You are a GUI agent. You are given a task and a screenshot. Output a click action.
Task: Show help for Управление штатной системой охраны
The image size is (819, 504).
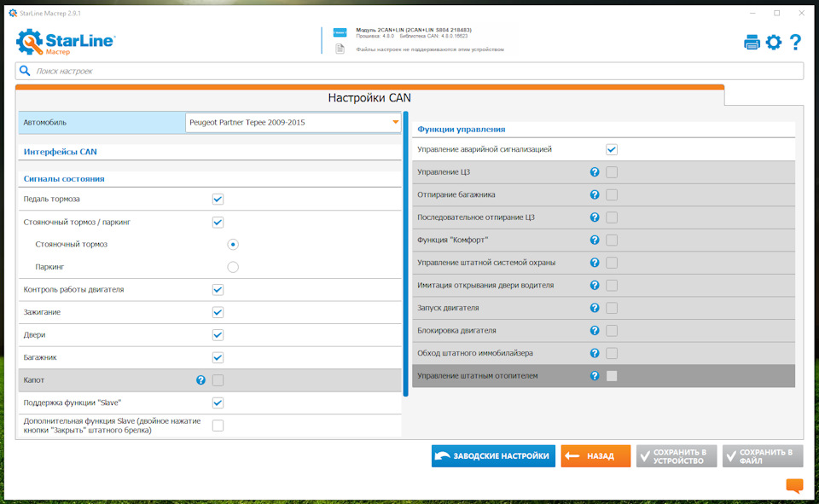tap(595, 263)
